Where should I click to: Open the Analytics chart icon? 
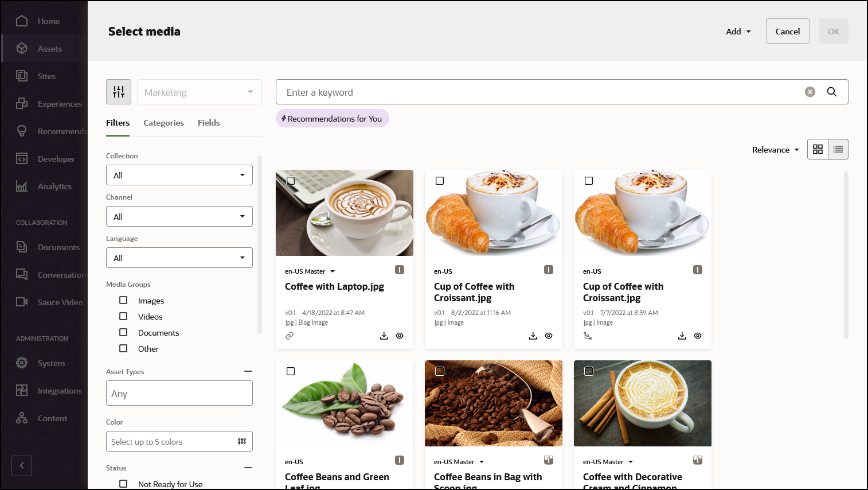(22, 186)
